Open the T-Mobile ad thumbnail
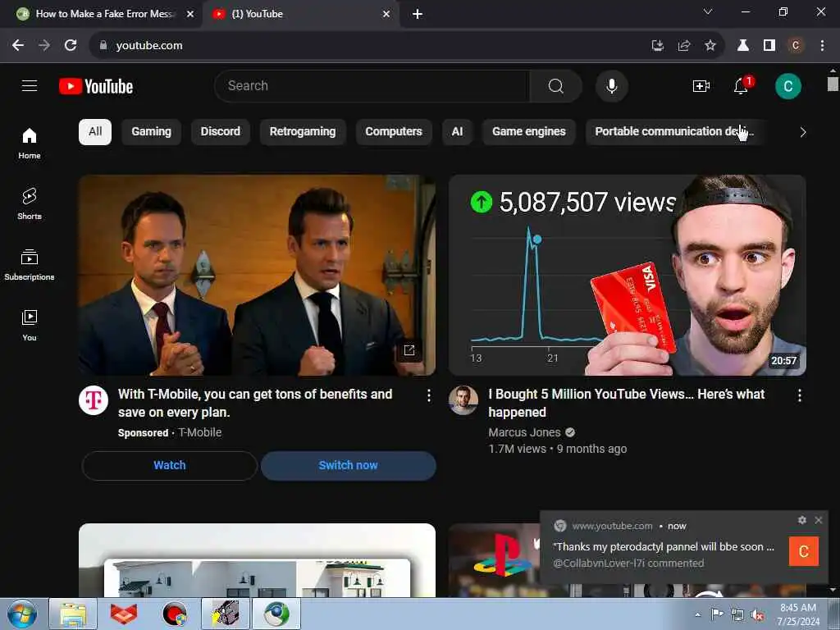The width and height of the screenshot is (840, 630). click(257, 276)
